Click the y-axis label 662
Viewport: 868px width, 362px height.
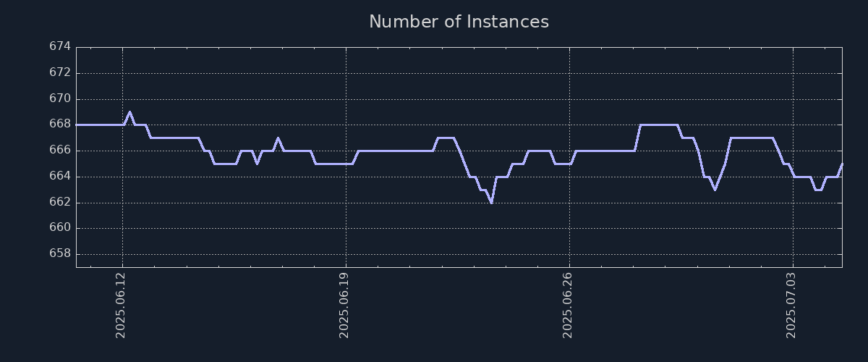pos(60,202)
